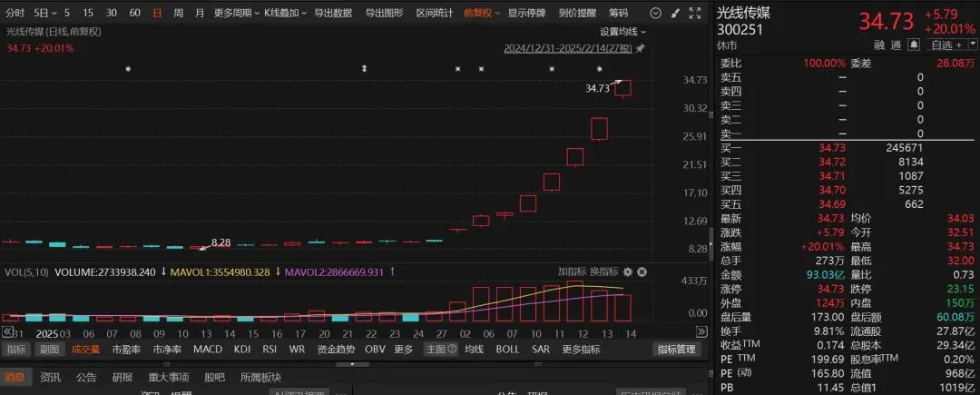
Task: Collapse bottom panel using center handle arrow
Action: click(x=351, y=364)
